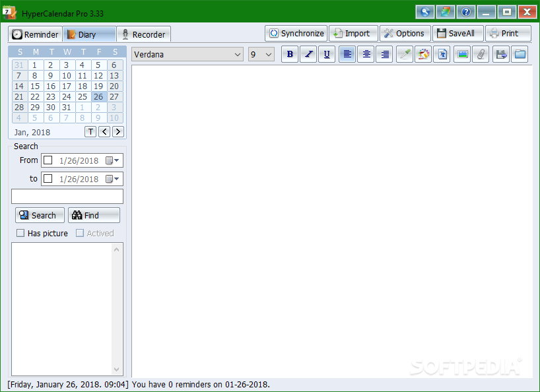Select January 26 in the calendar
The image size is (540, 392).
[98, 97]
